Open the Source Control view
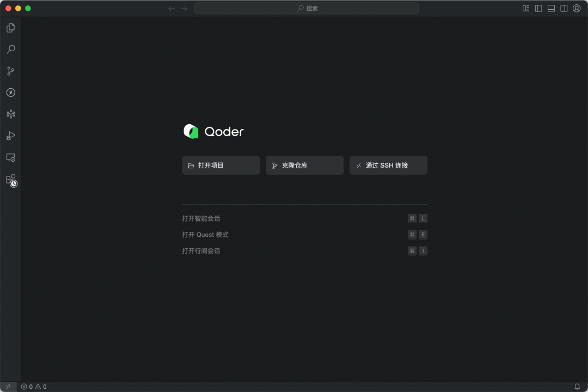This screenshot has height=392, width=588. coord(10,71)
